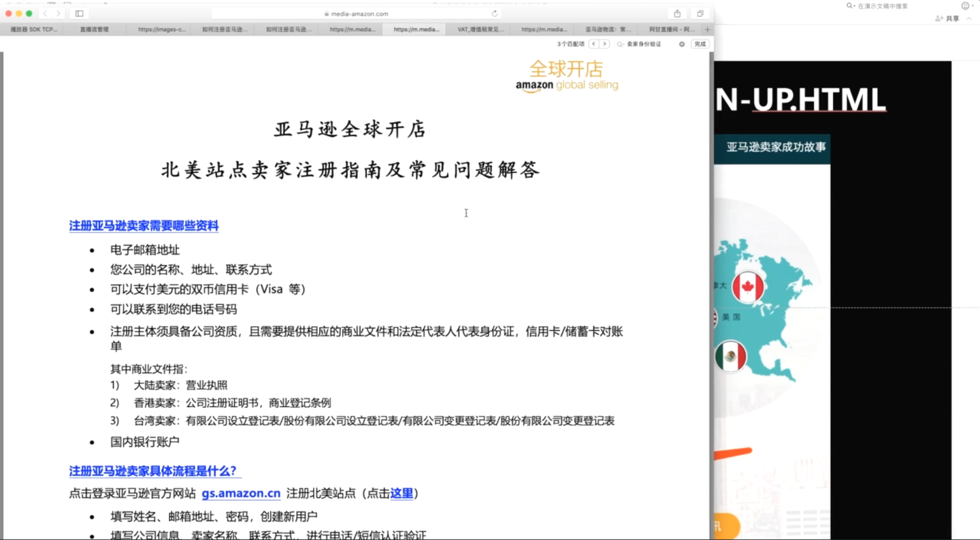Click the Mexico flag on the slide map

pyautogui.click(x=731, y=357)
